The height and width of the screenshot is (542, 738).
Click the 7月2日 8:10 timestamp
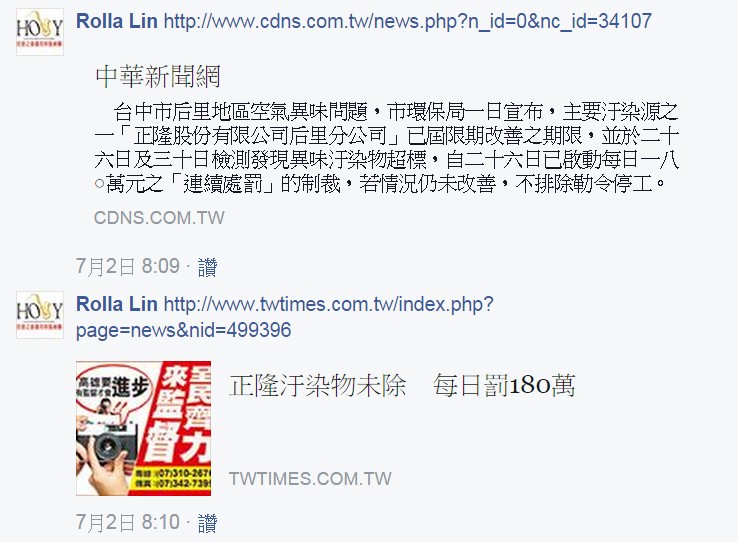point(128,522)
